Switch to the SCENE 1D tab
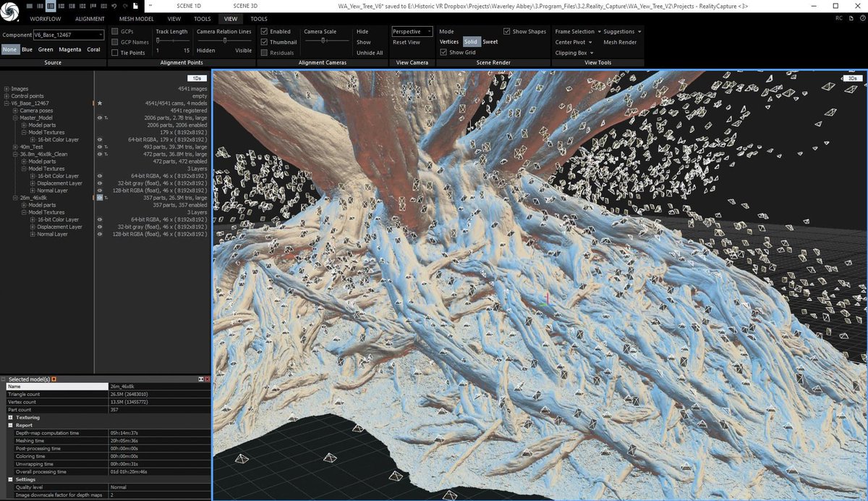The width and height of the screenshot is (868, 501). click(x=189, y=6)
